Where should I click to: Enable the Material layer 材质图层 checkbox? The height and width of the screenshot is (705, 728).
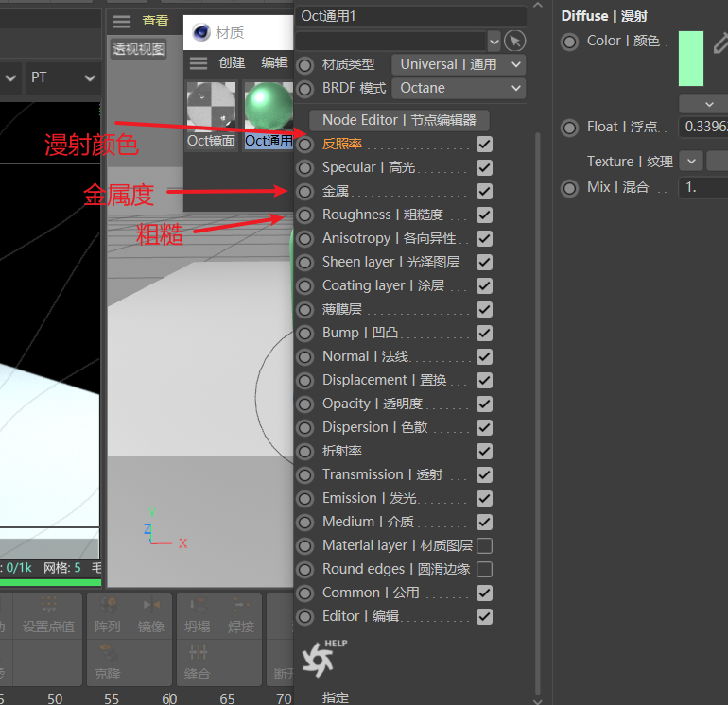tap(484, 546)
